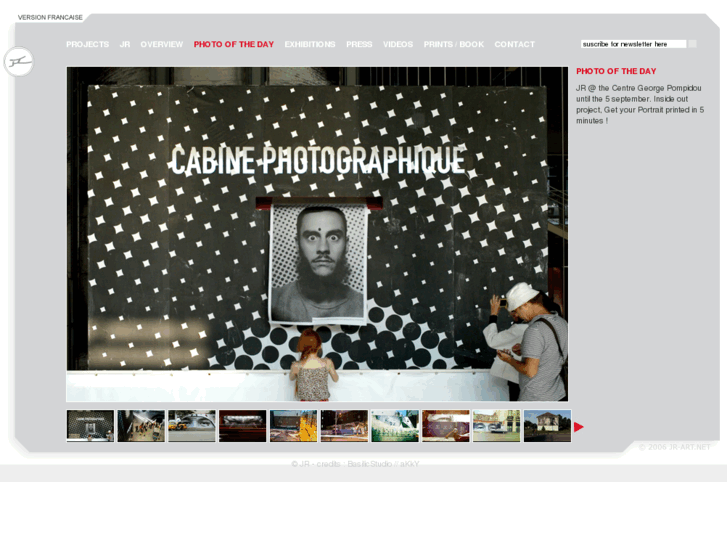This screenshot has height=545, width=727.
Task: Select the eighth thumbnail with pasted face
Action: tap(446, 426)
